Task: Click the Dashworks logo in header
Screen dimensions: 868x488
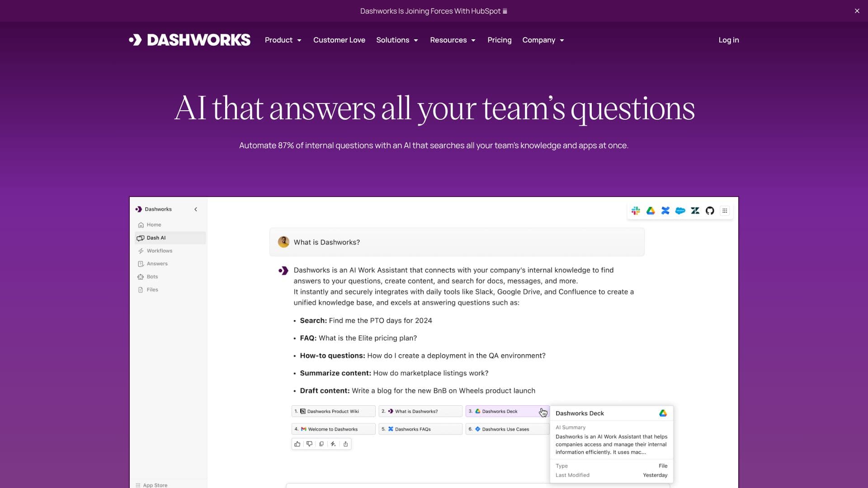Action: pos(189,40)
